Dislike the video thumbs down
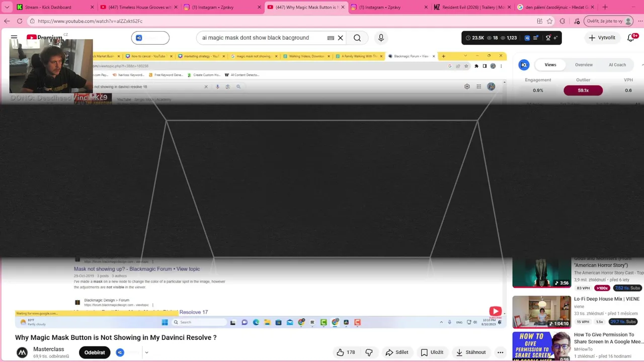 369,352
